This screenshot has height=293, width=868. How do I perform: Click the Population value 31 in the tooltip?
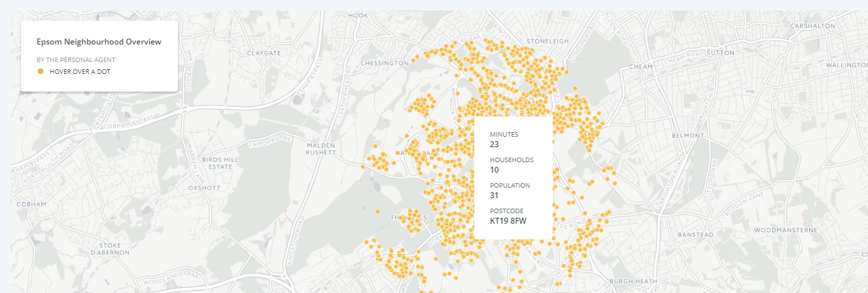tap(495, 196)
